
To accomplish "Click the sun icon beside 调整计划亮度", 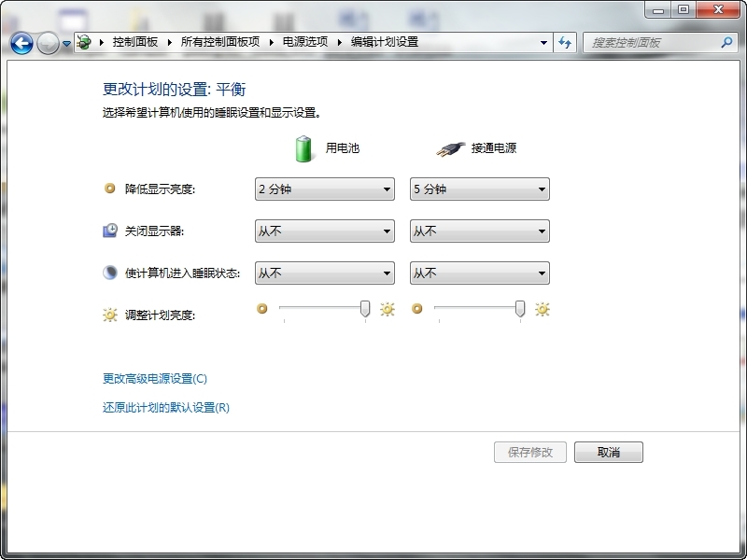I will (x=110, y=315).
